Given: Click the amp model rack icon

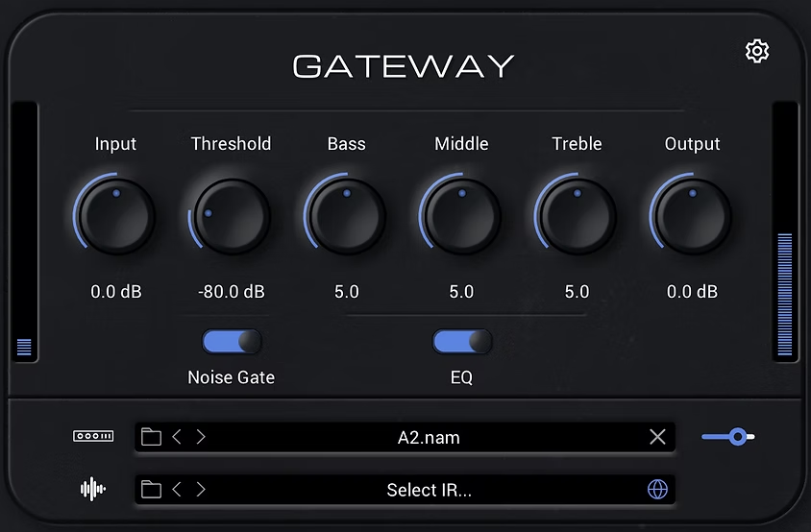Looking at the screenshot, I should coord(93,436).
